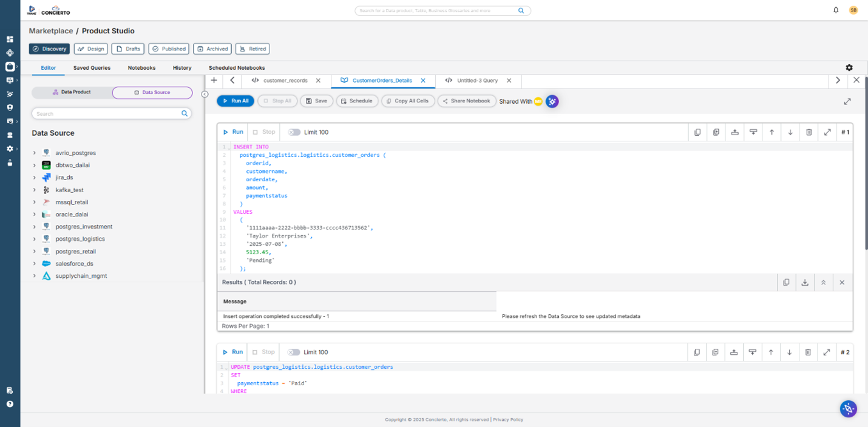Open notebook settings gear icon
868x427 pixels.
[849, 67]
